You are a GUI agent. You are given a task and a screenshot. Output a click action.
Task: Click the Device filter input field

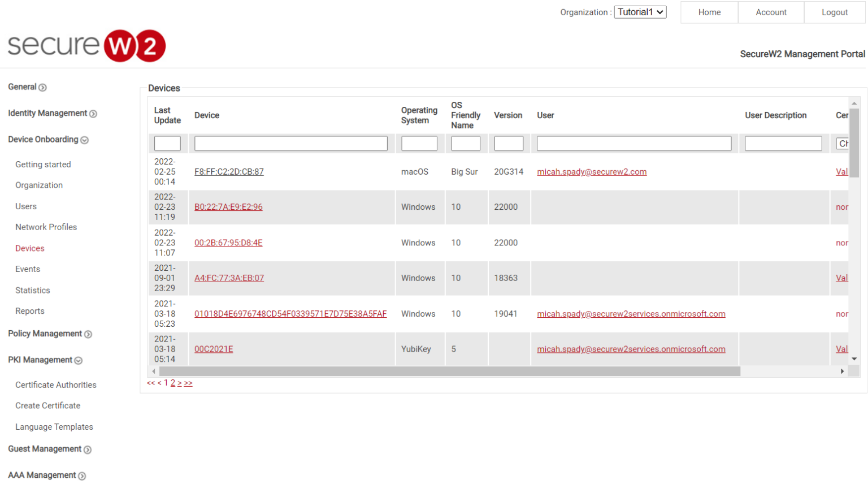point(290,144)
